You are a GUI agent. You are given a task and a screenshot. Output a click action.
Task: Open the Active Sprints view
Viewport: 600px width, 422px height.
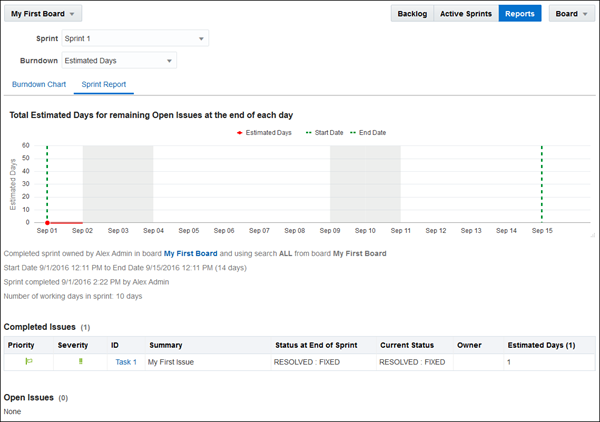click(466, 14)
